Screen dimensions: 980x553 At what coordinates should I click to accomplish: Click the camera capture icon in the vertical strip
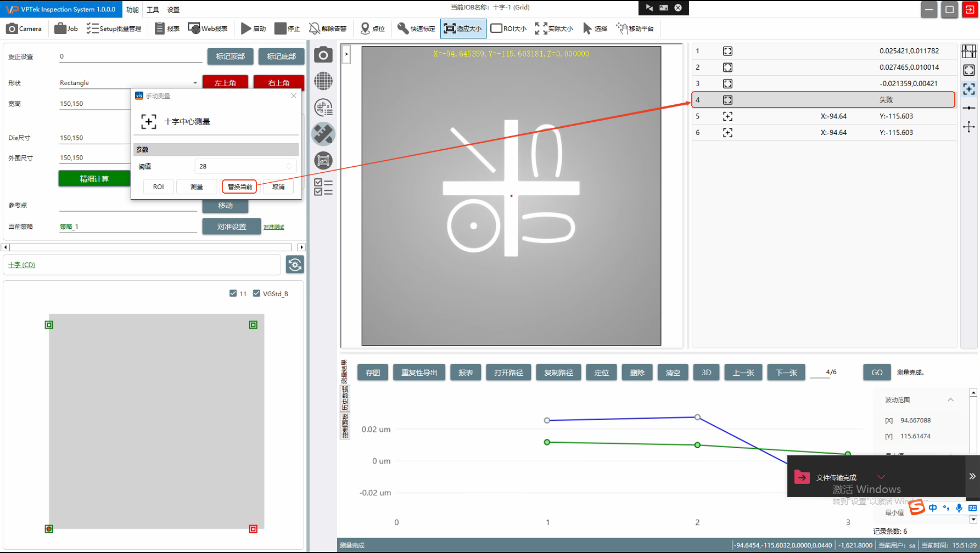[323, 55]
